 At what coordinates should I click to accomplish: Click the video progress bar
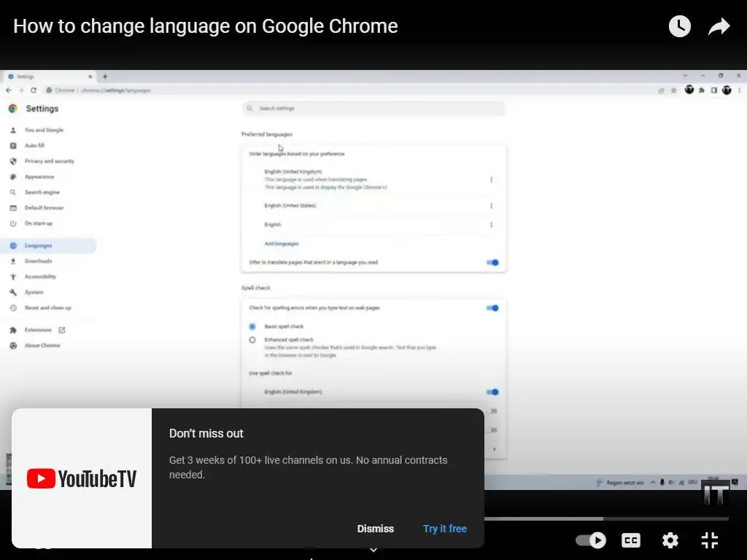pos(606,518)
